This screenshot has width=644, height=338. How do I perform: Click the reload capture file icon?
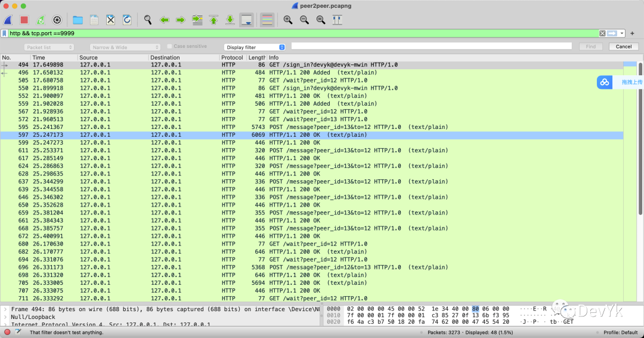(x=127, y=20)
